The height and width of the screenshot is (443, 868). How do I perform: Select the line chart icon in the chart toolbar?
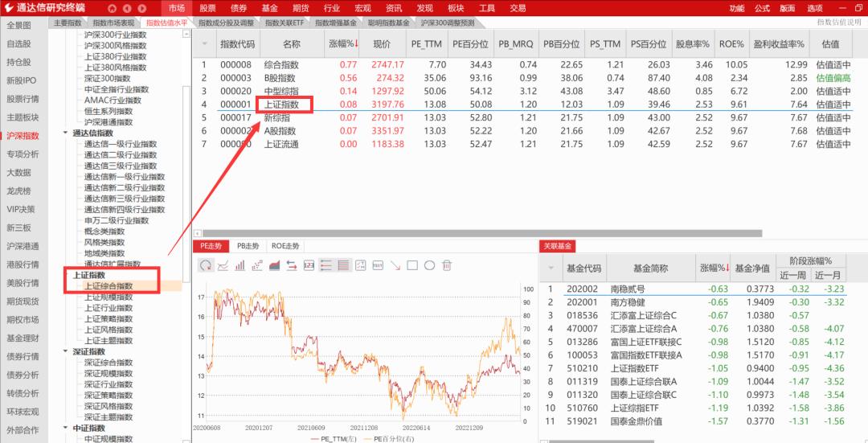pyautogui.click(x=223, y=266)
